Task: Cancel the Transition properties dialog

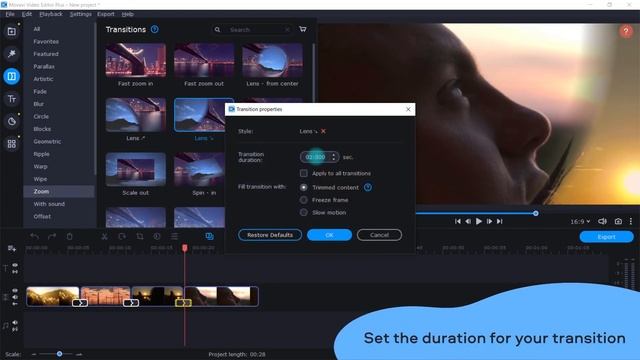Action: point(379,235)
